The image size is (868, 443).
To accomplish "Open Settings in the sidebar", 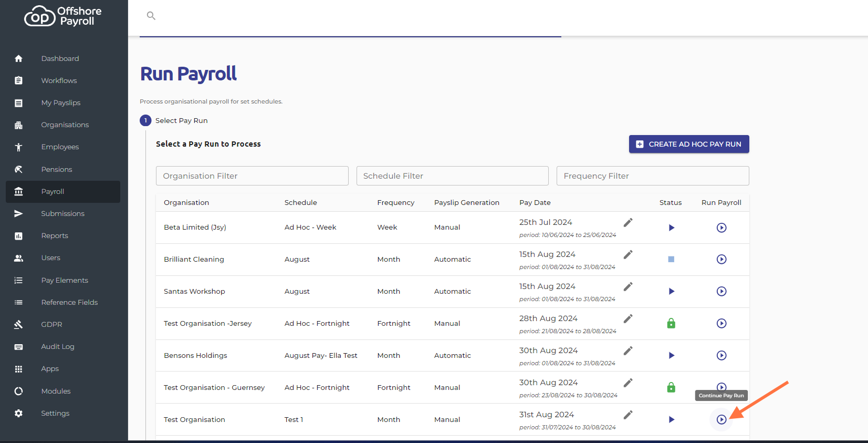I will pos(63,413).
